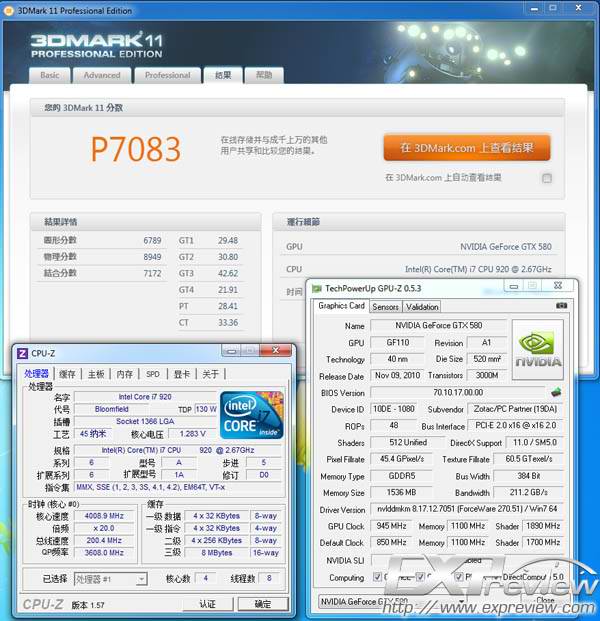Screen dimensions: 600x621
Task: Click the BIOS save chip icon in GPU-Z
Action: (556, 392)
